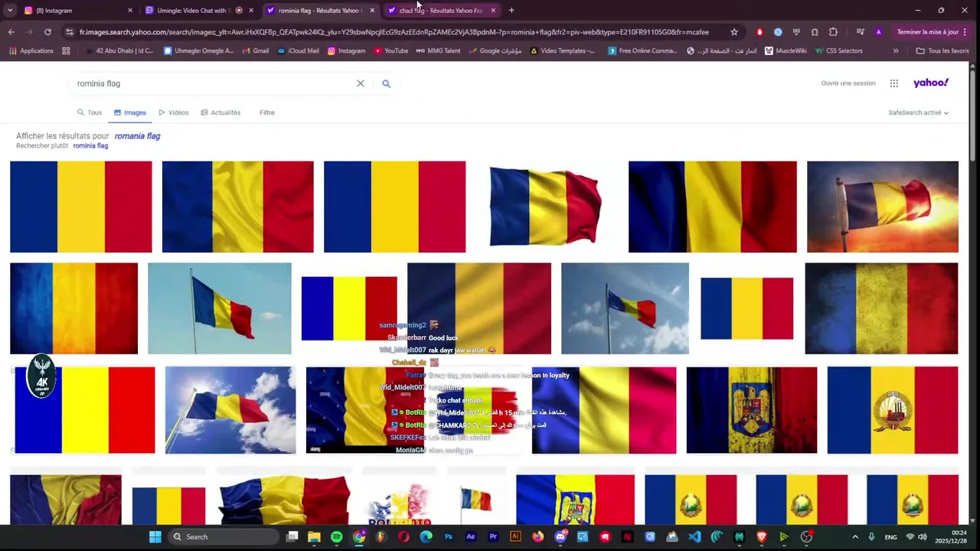Close the chad flag tab
The height and width of the screenshot is (551, 980).
point(493,10)
